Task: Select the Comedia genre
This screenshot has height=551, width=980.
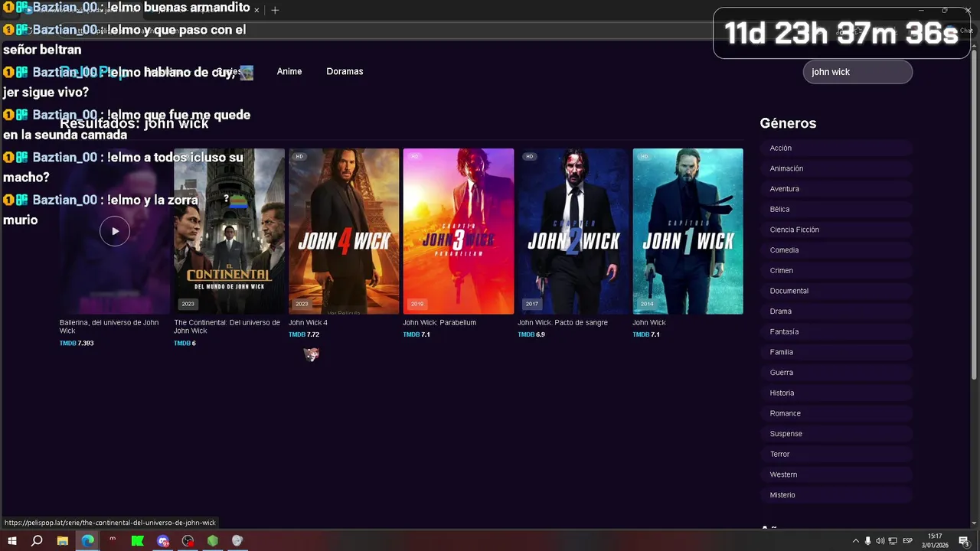Action: [x=836, y=250]
